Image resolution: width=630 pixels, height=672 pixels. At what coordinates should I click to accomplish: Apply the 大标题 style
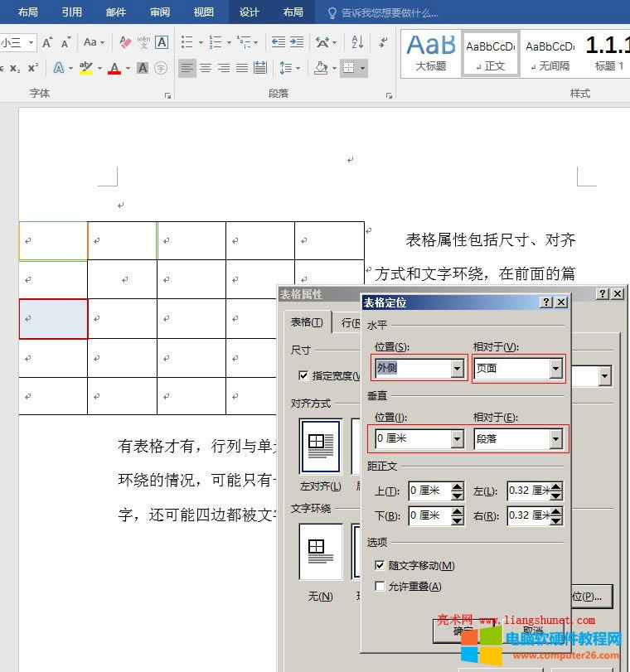430,51
